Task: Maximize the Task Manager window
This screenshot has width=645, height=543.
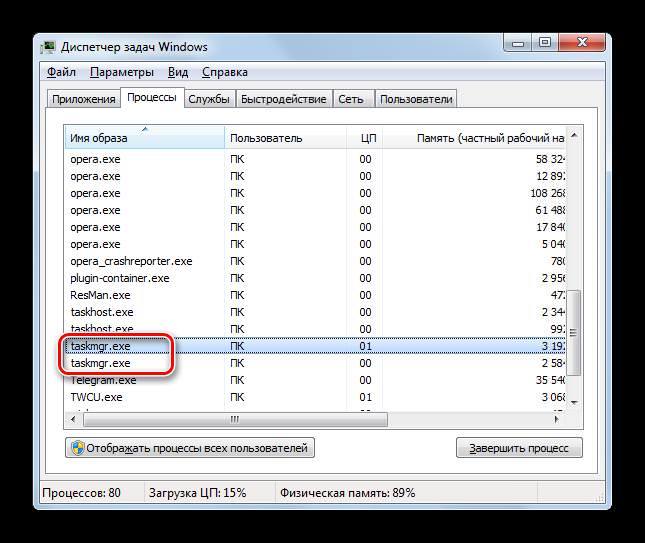Action: pos(545,43)
